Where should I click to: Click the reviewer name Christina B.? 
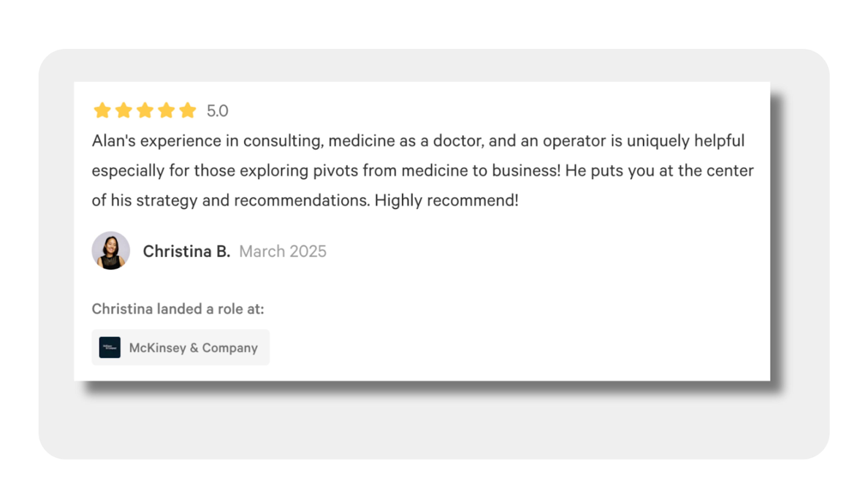point(187,251)
